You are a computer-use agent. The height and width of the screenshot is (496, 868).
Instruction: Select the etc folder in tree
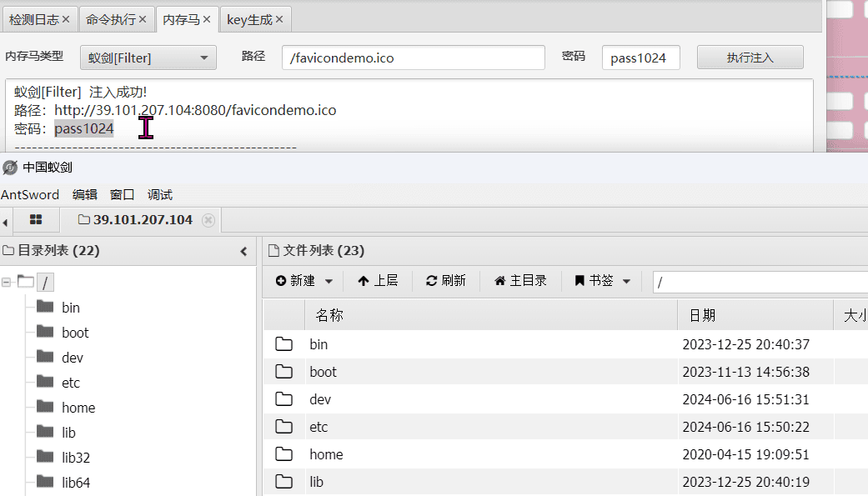pyautogui.click(x=71, y=383)
